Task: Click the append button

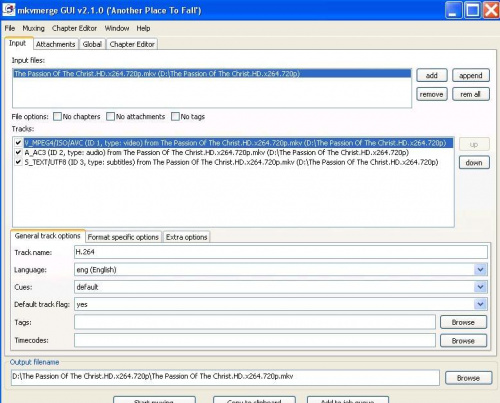Action: 471,75
